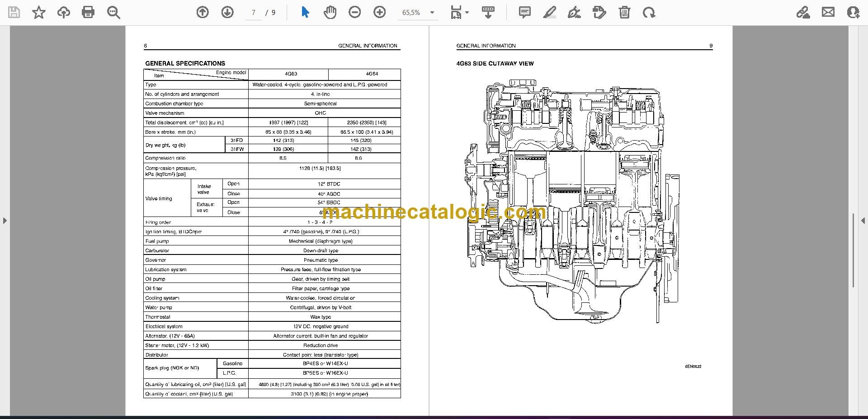The height and width of the screenshot is (419, 868).
Task: Click the stamp tool icon
Action: pyautogui.click(x=599, y=13)
